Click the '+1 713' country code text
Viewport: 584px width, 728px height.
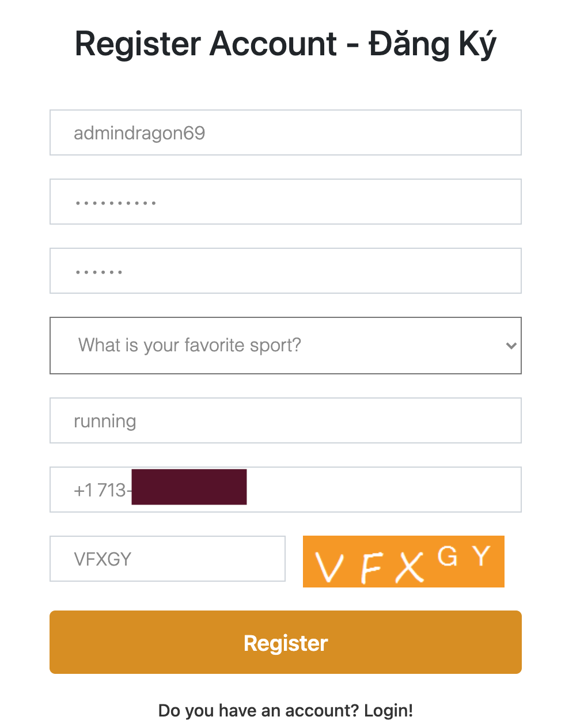tap(100, 490)
